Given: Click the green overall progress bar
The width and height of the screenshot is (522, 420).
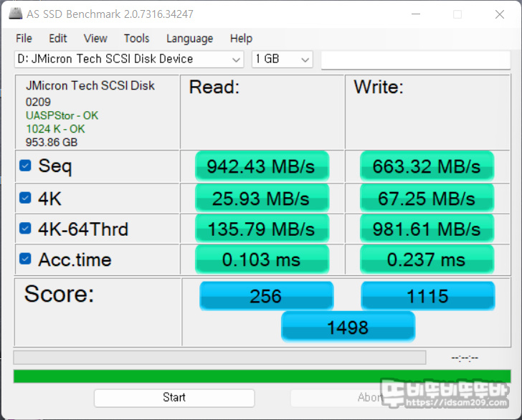Looking at the screenshot, I should pyautogui.click(x=262, y=376).
